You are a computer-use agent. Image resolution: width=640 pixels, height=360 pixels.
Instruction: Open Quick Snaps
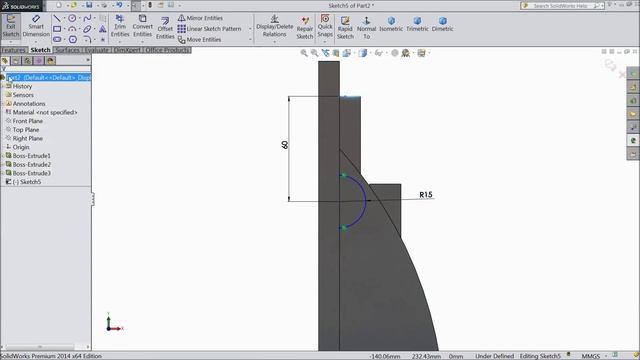pyautogui.click(x=325, y=26)
